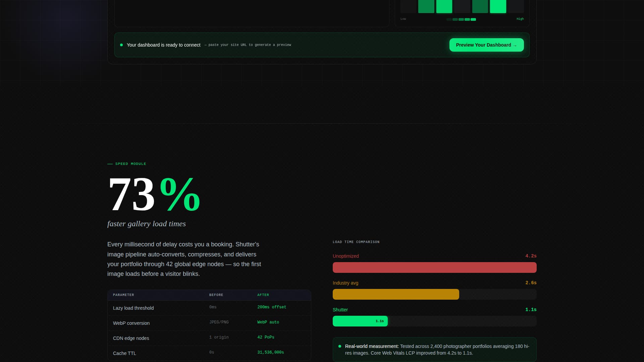The height and width of the screenshot is (362, 644).
Task: Click the green status dot beside dashboard ready
Action: pos(121,45)
